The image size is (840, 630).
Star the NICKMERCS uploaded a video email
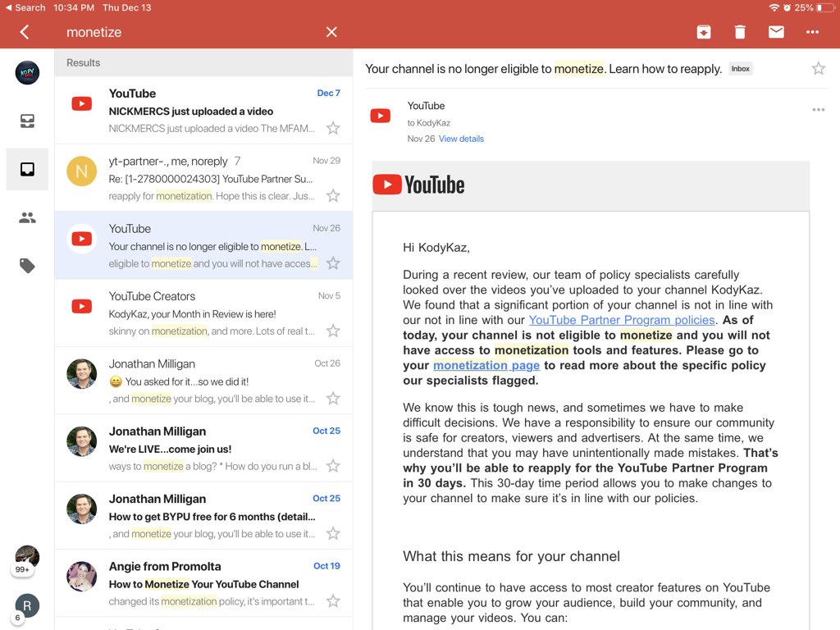(x=333, y=128)
